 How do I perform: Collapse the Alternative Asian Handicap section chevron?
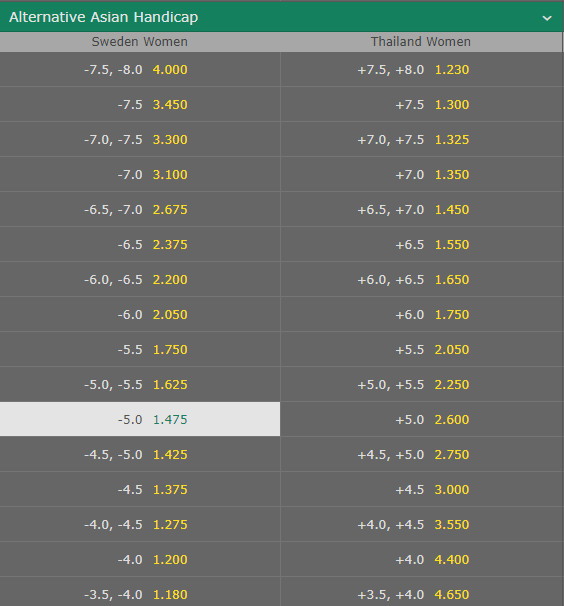547,18
